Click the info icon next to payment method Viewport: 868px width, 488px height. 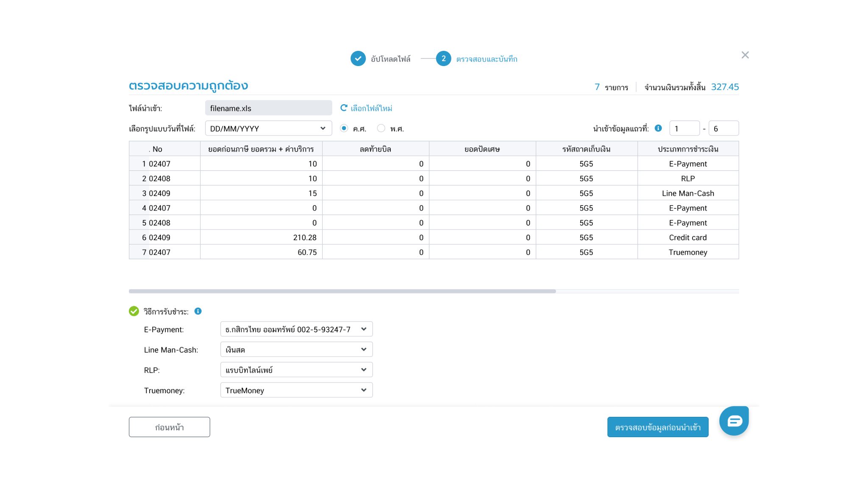point(198,311)
